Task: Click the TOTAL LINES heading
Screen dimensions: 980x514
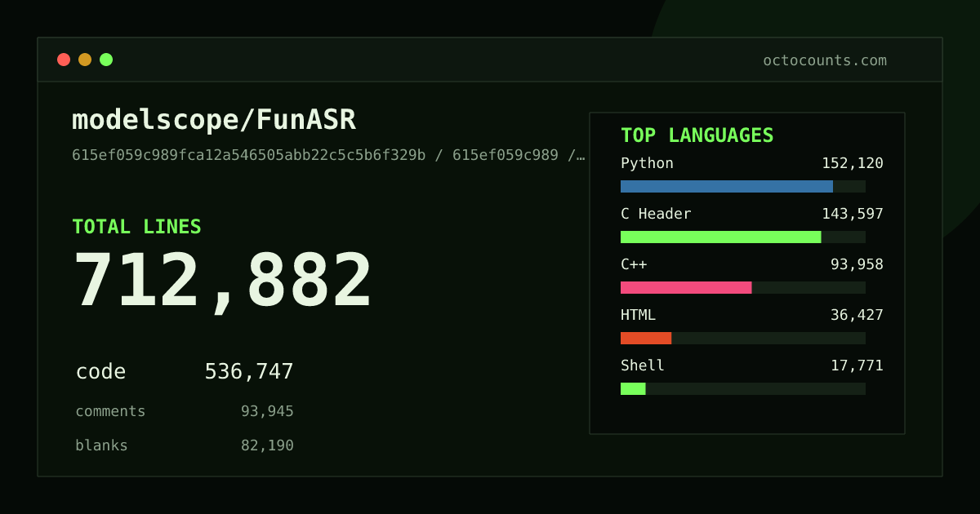Action: [x=136, y=227]
